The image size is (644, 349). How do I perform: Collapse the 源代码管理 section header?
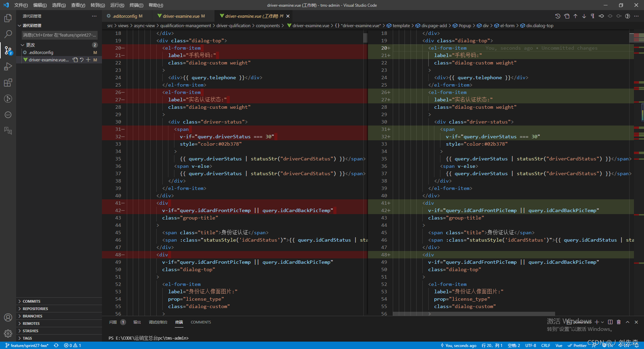(x=59, y=26)
